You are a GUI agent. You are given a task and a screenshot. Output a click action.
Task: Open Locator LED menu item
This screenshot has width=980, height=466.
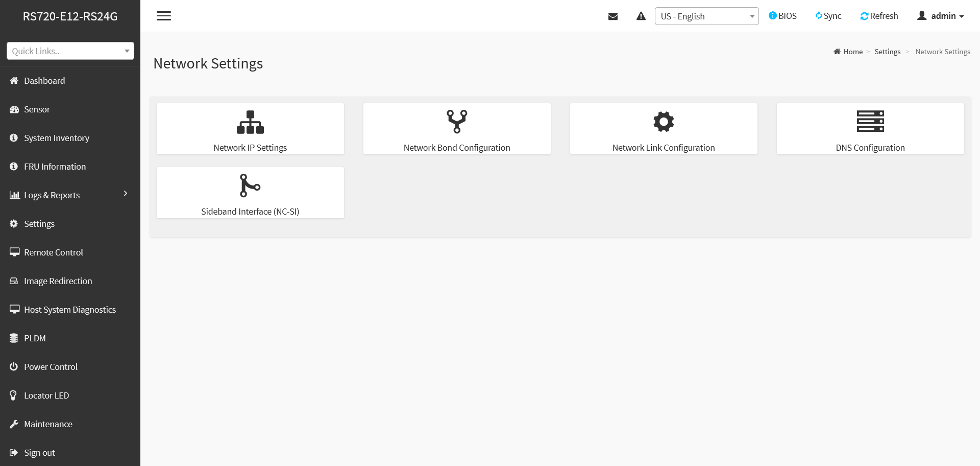pyautogui.click(x=46, y=395)
